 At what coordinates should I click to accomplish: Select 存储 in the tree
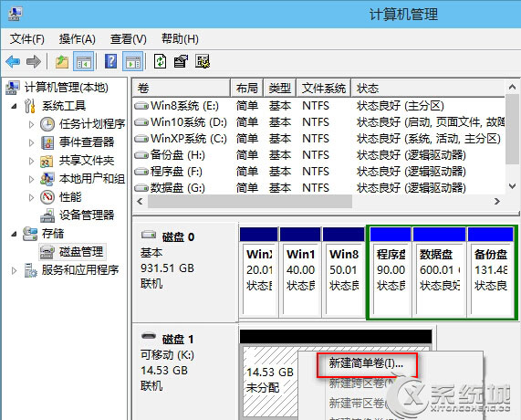53,234
